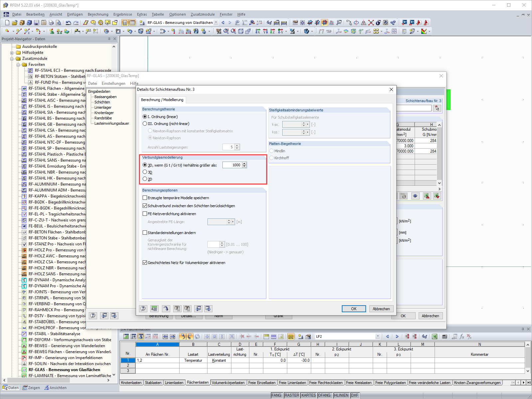This screenshot has width=532, height=399.
Task: Increase the 1000 ratio value with the spinner up arrow
Action: 244,164
